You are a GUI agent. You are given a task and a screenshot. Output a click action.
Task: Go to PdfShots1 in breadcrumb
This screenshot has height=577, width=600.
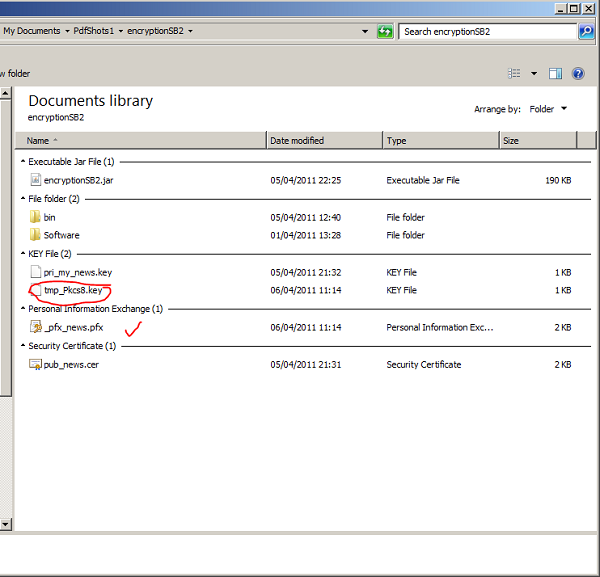(94, 31)
